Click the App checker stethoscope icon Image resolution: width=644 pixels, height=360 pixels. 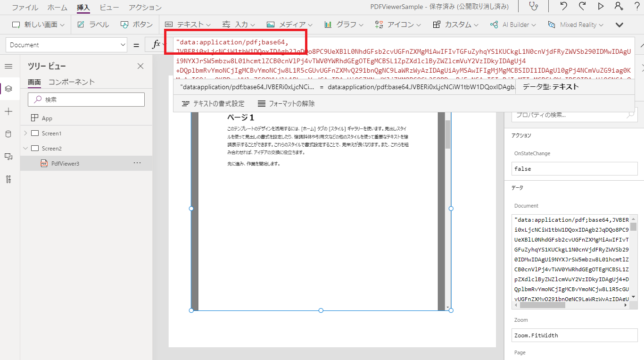533,7
